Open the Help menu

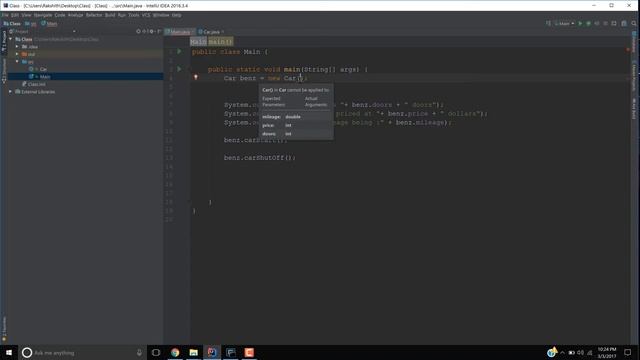(176, 15)
